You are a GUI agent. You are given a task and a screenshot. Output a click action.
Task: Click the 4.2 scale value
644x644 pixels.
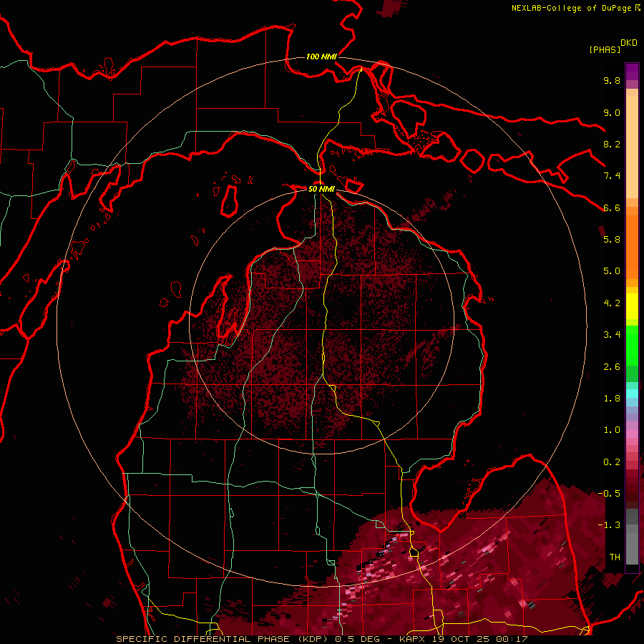point(612,303)
